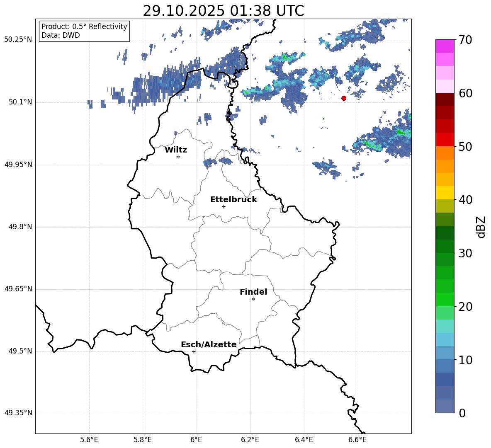The width and height of the screenshot is (491, 448).
Task: Click the dark green 32-35 dBZ color band
Action: [x=445, y=233]
